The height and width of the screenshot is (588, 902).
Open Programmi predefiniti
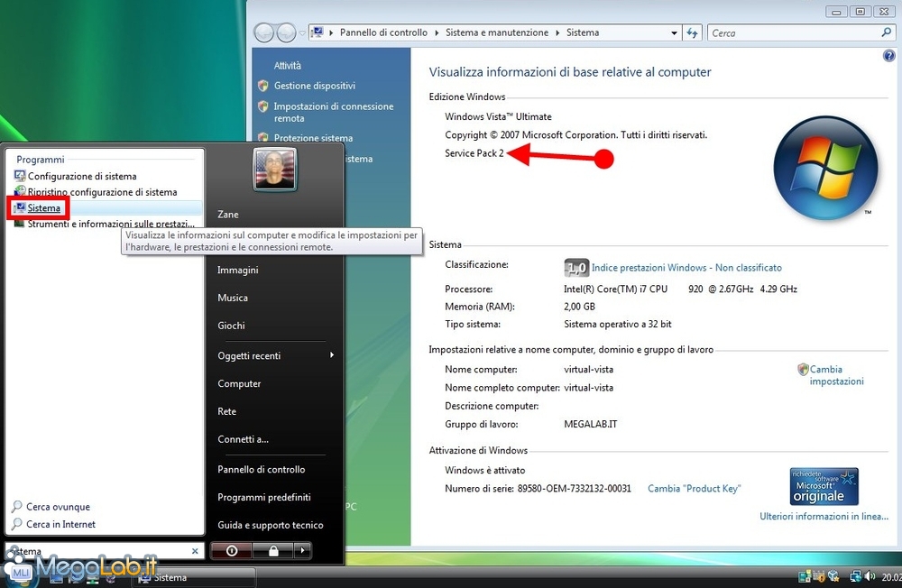click(264, 497)
